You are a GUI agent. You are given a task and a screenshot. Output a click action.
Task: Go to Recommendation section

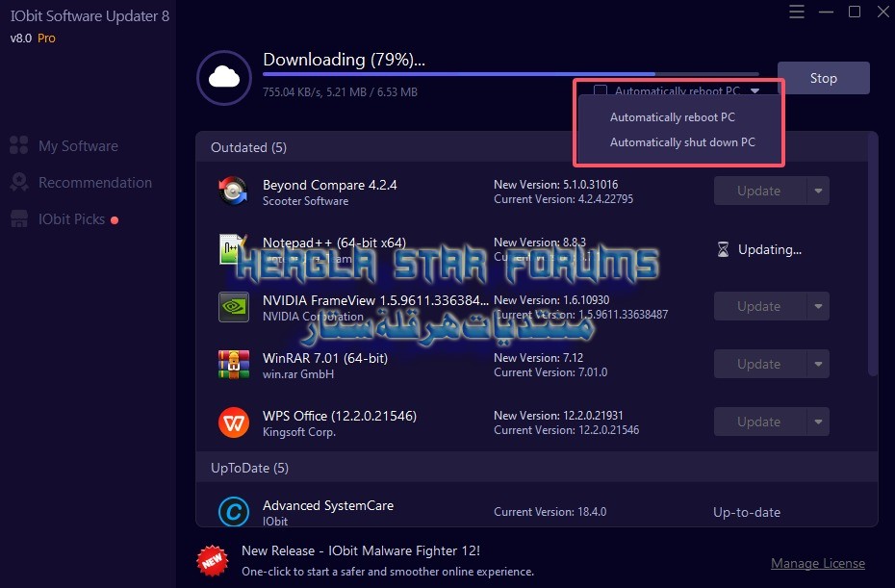click(x=94, y=183)
